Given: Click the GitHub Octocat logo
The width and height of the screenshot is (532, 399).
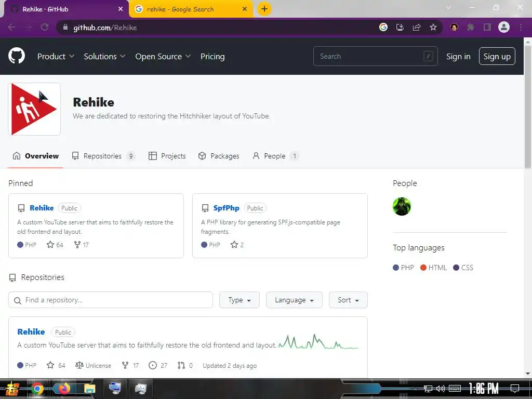Looking at the screenshot, I should 16,56.
